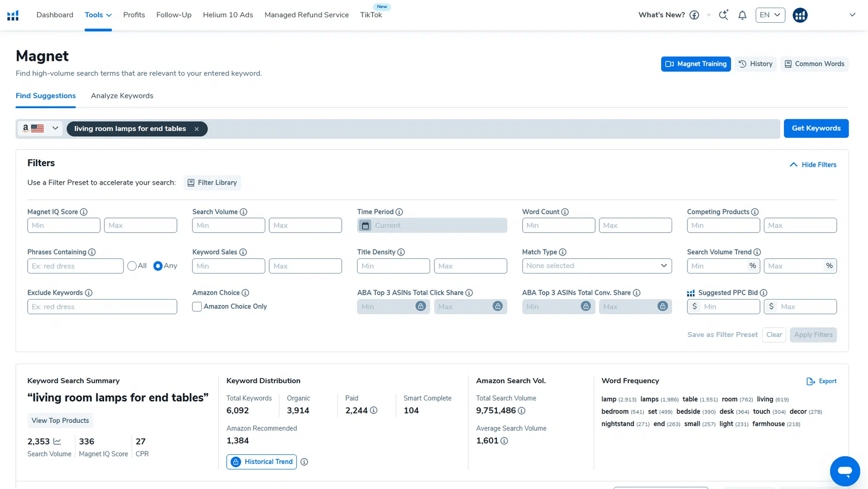868x489 pixels.
Task: Click the Helium 10 logo icon
Action: pyautogui.click(x=13, y=15)
